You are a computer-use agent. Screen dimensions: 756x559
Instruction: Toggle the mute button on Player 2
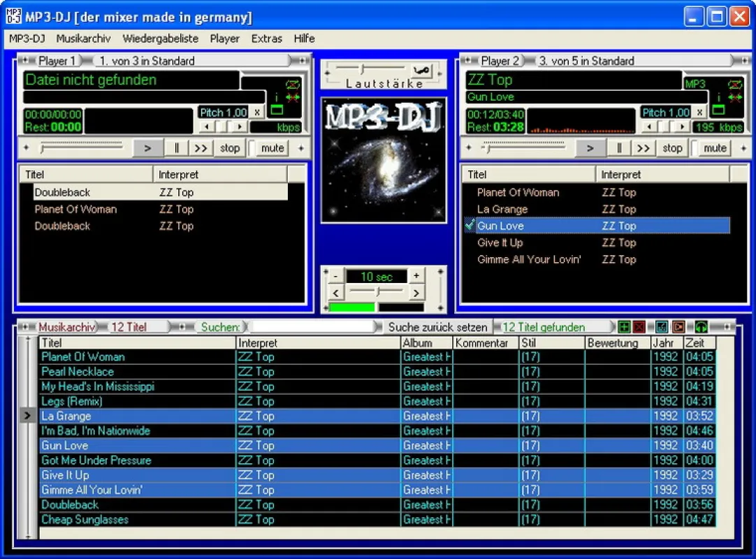(x=715, y=148)
